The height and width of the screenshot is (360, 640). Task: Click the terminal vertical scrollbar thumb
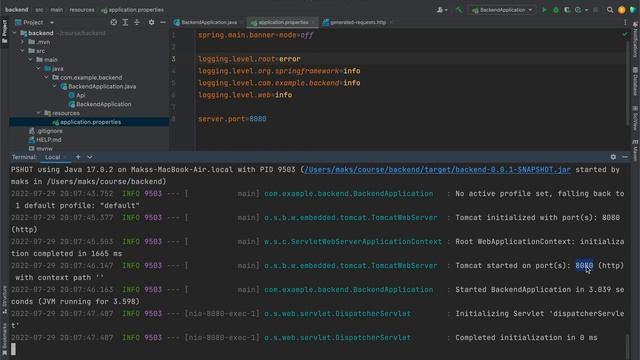tap(628, 346)
